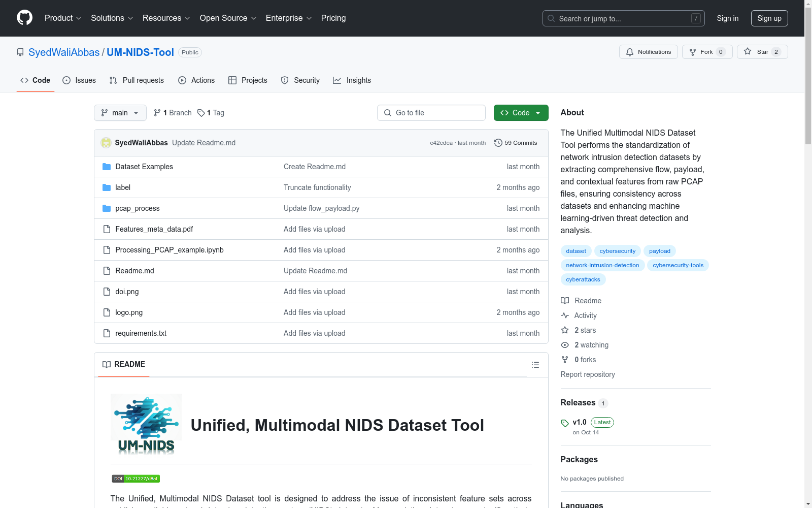
Task: Click the tag icon beside 1 Tag
Action: (201, 113)
